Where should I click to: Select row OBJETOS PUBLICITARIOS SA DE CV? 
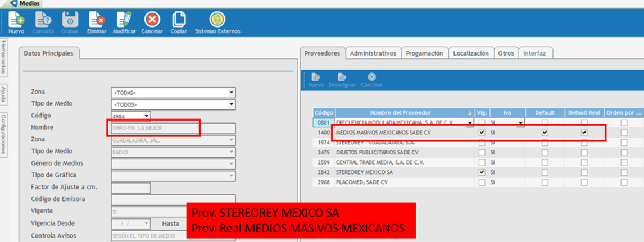478,153
